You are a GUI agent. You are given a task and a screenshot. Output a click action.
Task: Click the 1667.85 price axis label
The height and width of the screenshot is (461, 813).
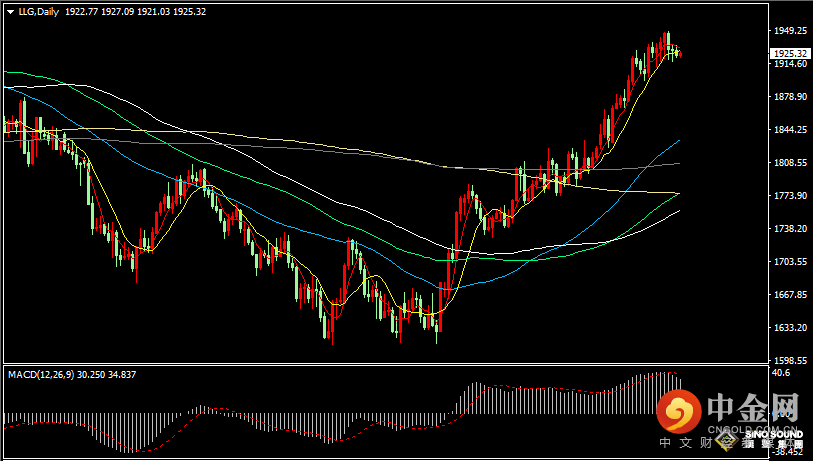click(x=790, y=295)
